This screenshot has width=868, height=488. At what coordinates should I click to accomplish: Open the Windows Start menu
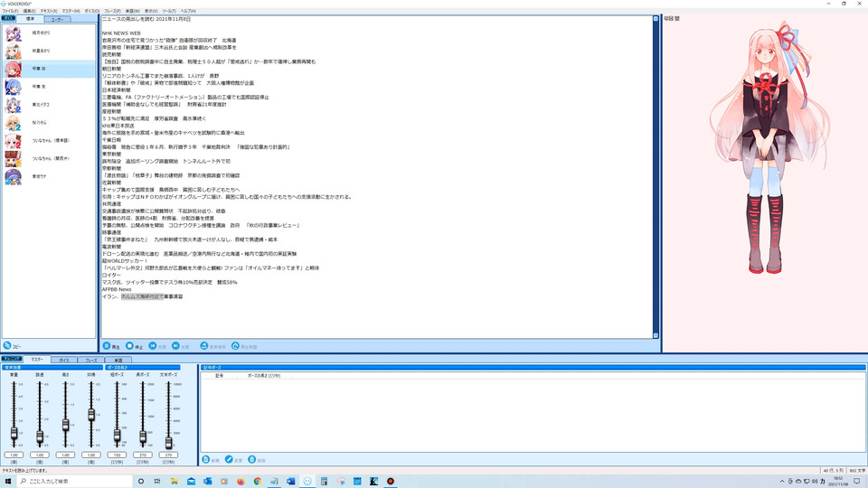(8, 482)
